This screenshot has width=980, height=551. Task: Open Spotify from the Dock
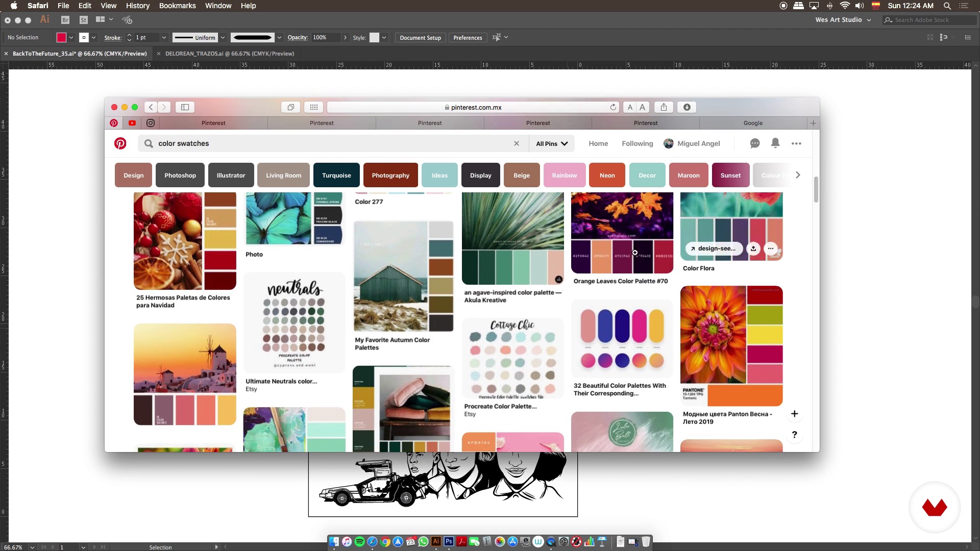coord(359,542)
